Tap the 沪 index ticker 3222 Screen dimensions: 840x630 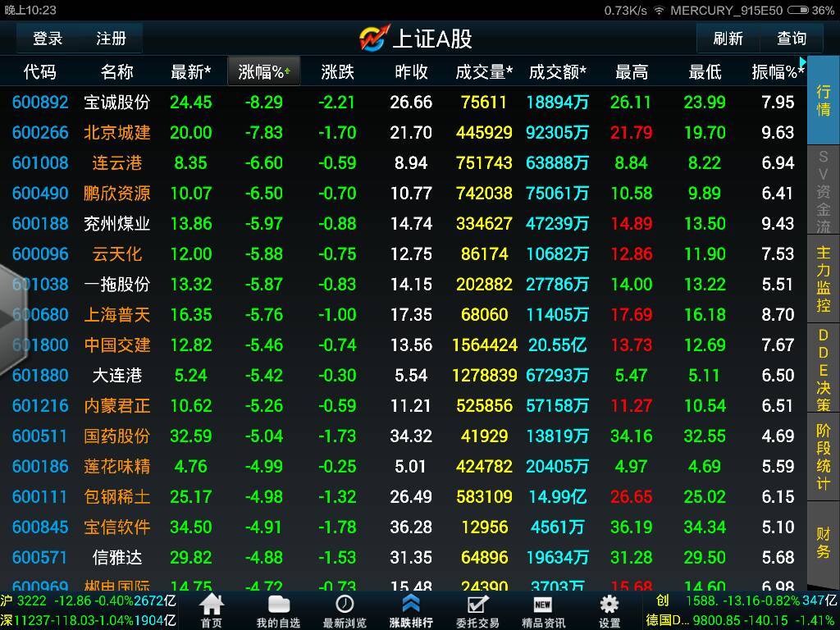pos(89,601)
